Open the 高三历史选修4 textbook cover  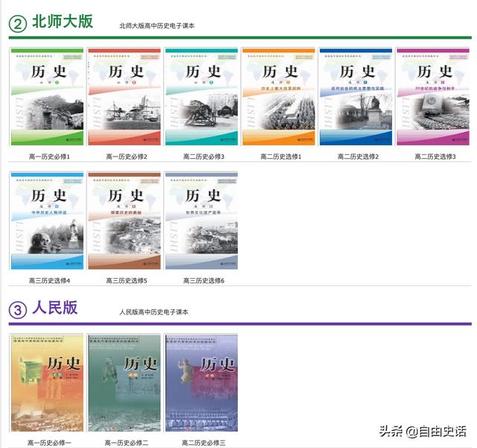pos(47,221)
